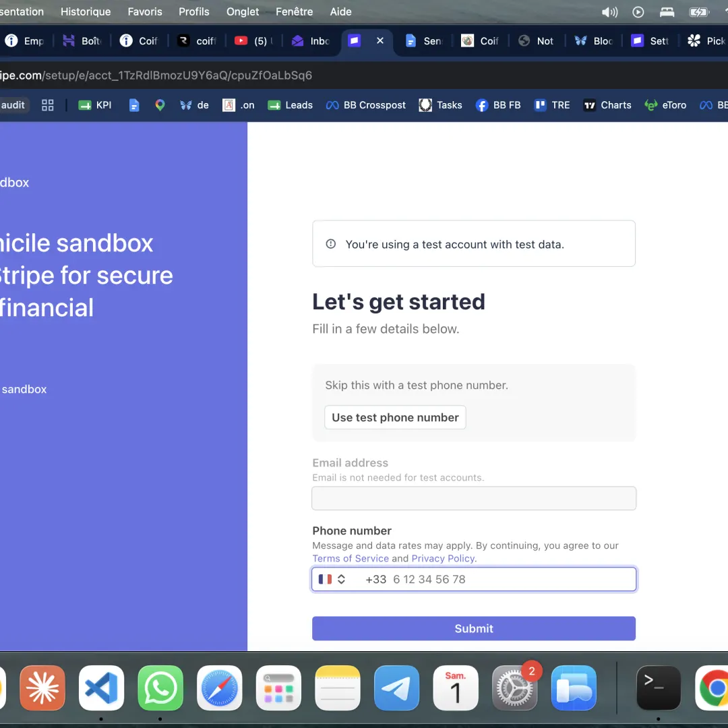Open the Profils menu
Screen dimensions: 728x728
point(194,11)
